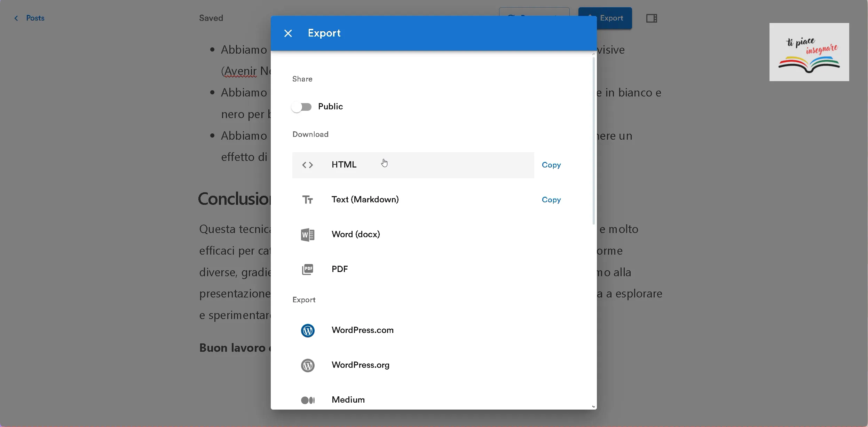Click the 'Export' section label above WordPress.com
This screenshot has height=427, width=868.
(x=304, y=300)
